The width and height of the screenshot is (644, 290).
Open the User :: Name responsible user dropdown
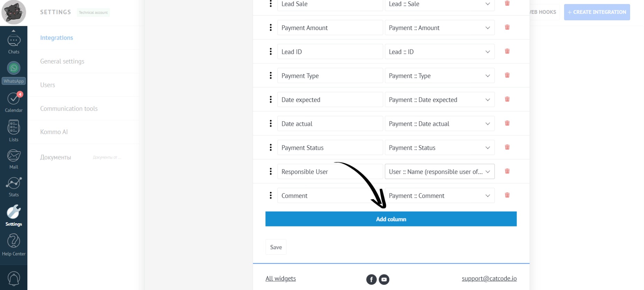pyautogui.click(x=439, y=171)
